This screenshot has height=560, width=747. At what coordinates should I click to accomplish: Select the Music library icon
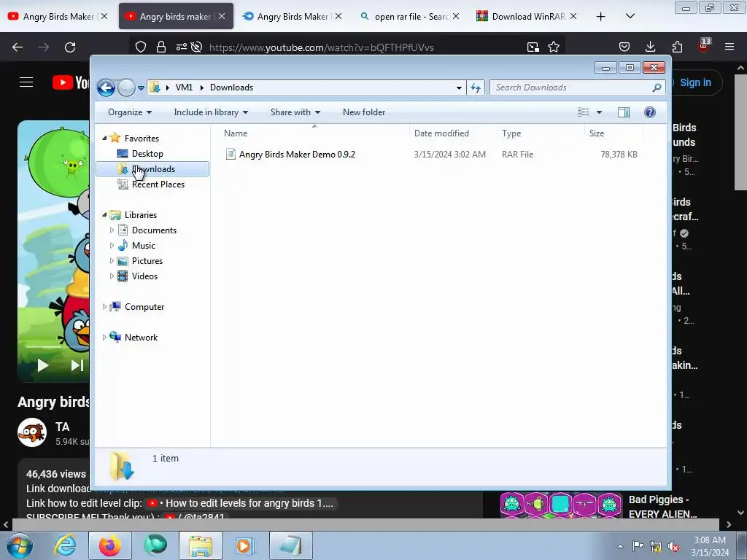point(123,245)
